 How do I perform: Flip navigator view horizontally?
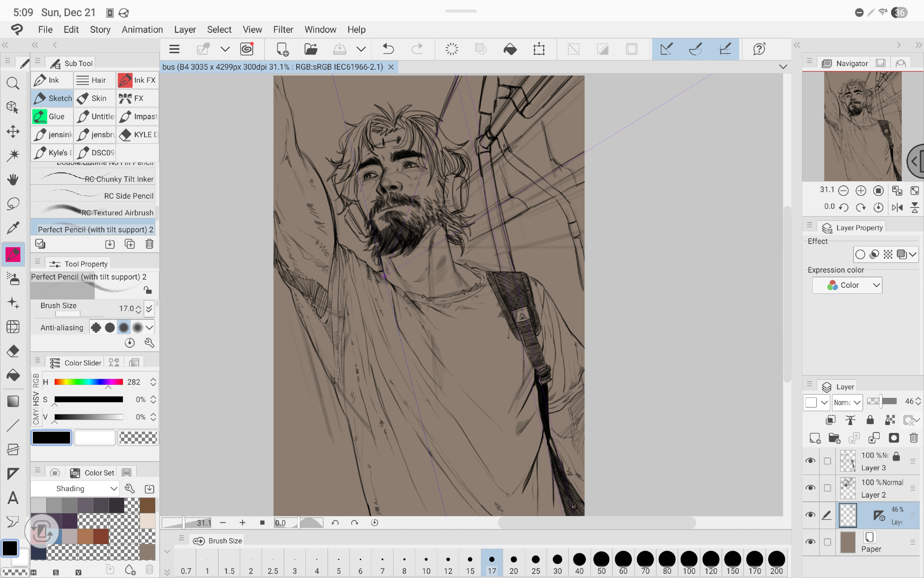click(x=897, y=207)
